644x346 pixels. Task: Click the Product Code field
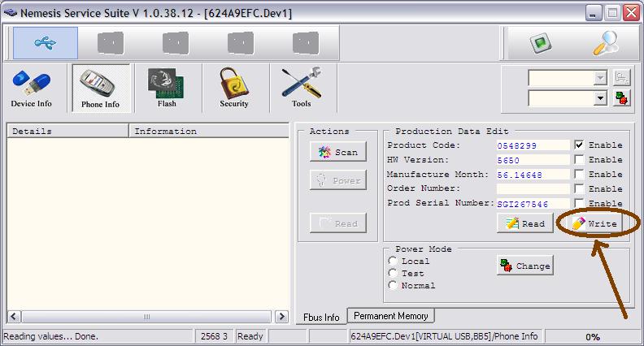tap(533, 145)
